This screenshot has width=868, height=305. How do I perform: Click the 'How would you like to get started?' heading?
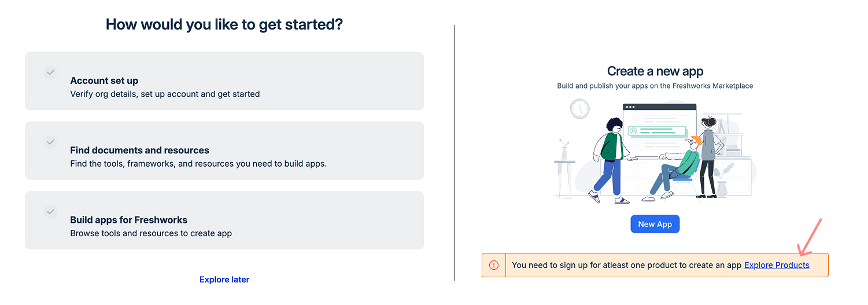click(224, 24)
